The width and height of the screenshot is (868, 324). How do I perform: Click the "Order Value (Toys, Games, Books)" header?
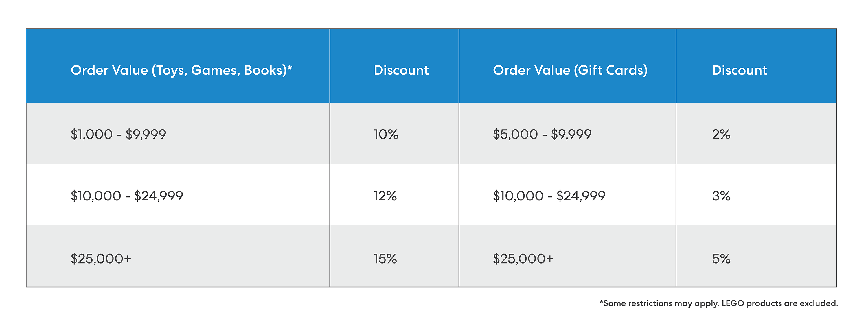[179, 70]
